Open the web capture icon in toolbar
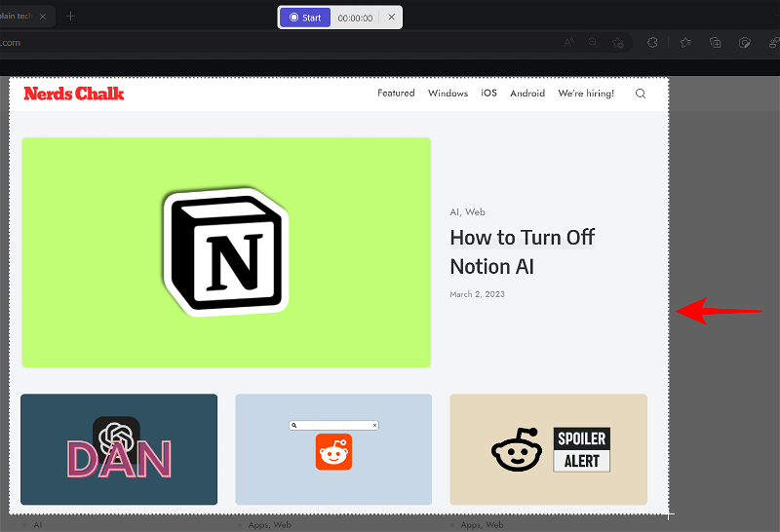The width and height of the screenshot is (780, 532). point(744,43)
